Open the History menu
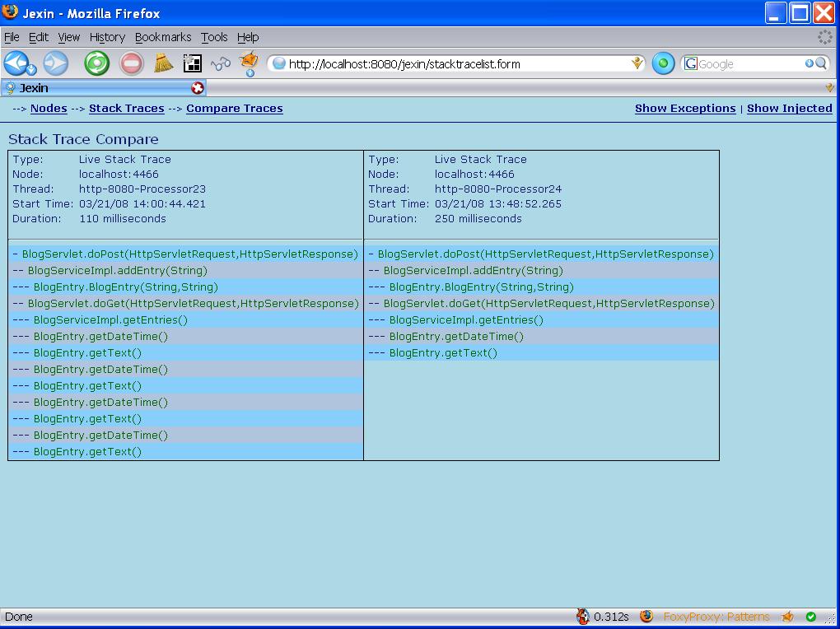 [107, 37]
